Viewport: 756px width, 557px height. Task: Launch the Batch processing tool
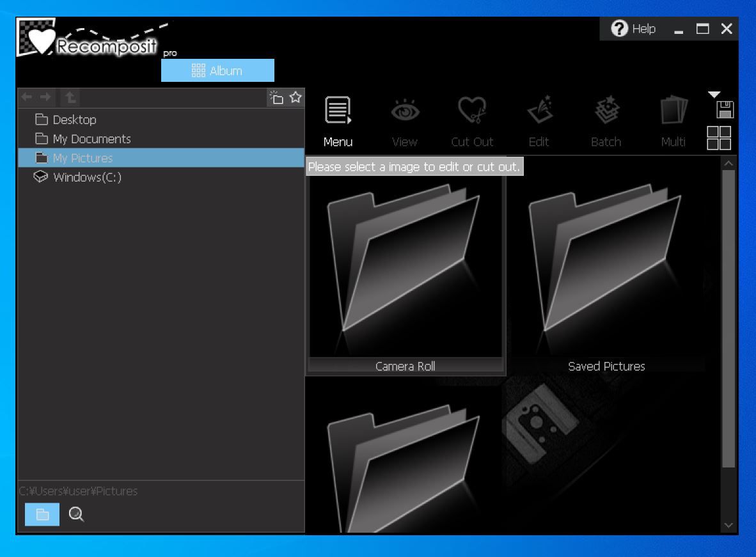click(606, 112)
